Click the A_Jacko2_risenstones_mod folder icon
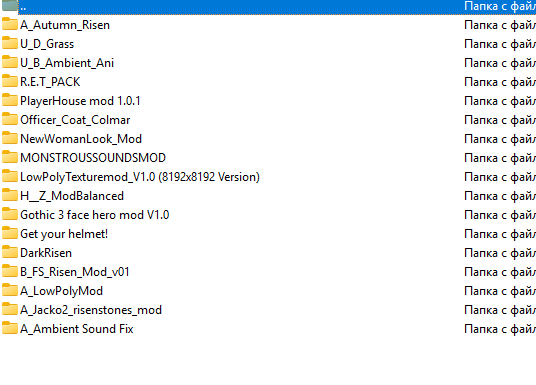Viewport: 536px width, 385px height. (x=10, y=309)
